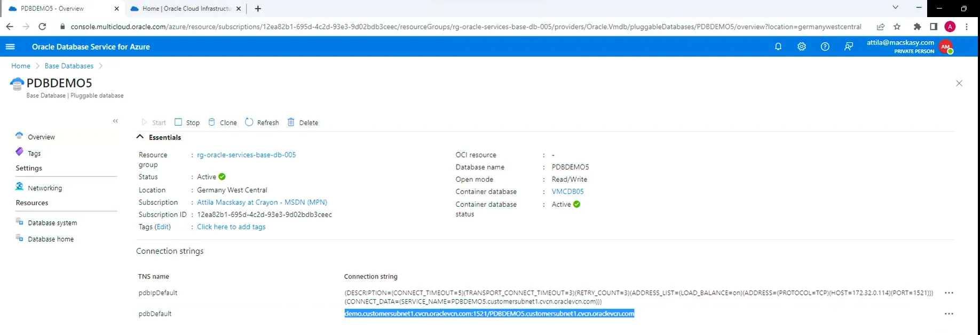This screenshot has height=335, width=980.
Task: Open the feedback icon
Action: [x=849, y=46]
